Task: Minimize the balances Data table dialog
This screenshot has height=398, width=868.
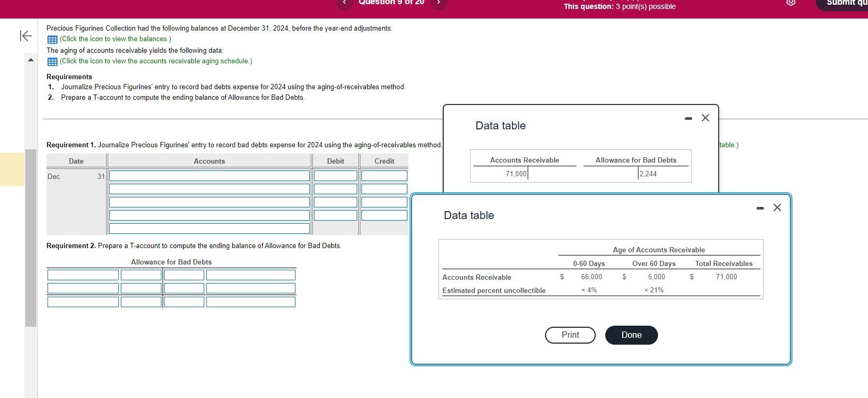Action: 688,118
